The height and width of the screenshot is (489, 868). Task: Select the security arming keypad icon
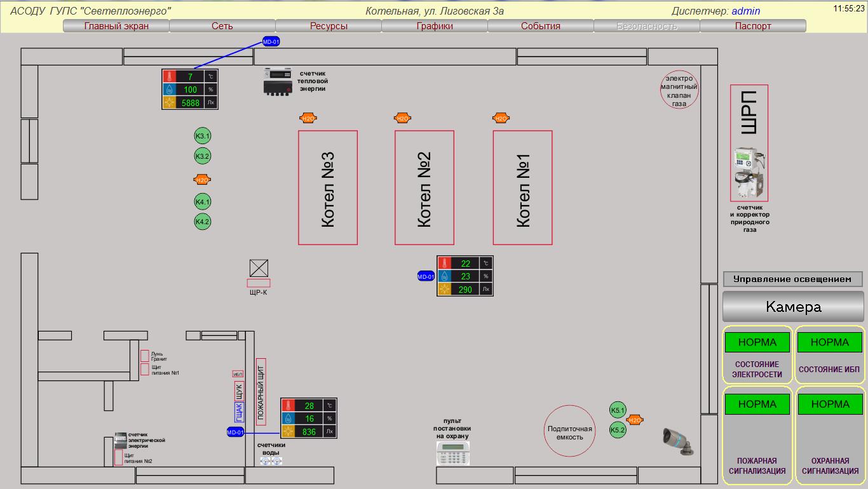click(453, 453)
